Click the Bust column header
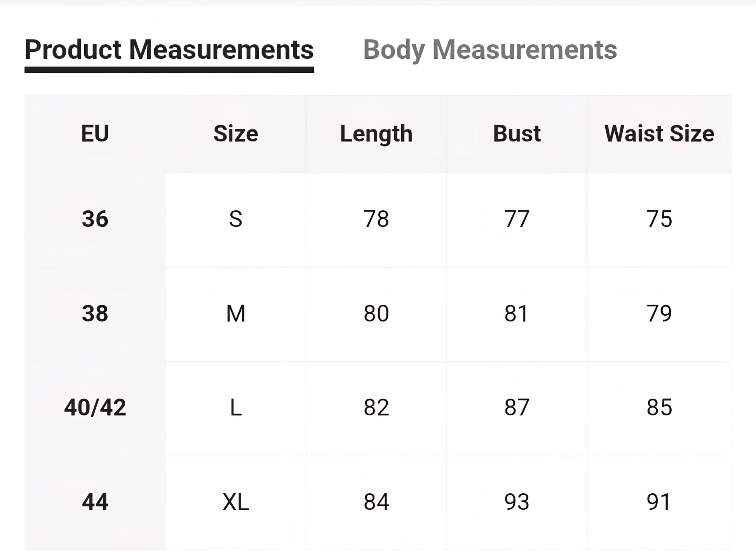This screenshot has width=756, height=552. [517, 134]
